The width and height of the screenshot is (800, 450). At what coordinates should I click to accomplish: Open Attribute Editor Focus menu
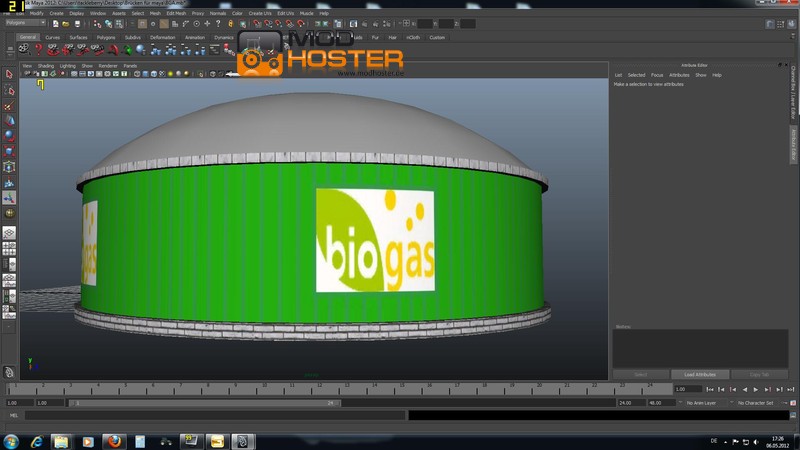pyautogui.click(x=657, y=75)
